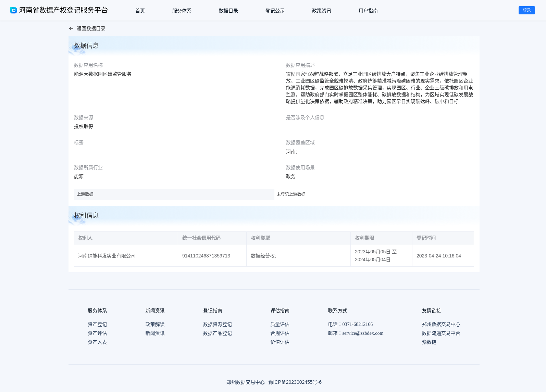Screen dimensions: 546x392
Task: Click the 数据经营权; cell
Action: [298, 256]
